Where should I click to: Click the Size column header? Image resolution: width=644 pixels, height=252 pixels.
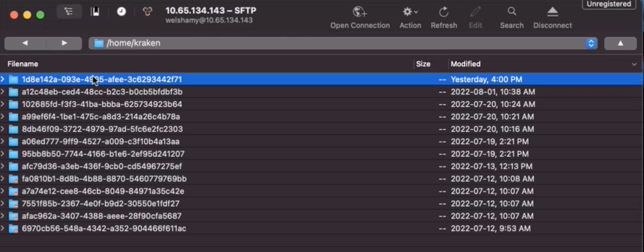(x=423, y=64)
